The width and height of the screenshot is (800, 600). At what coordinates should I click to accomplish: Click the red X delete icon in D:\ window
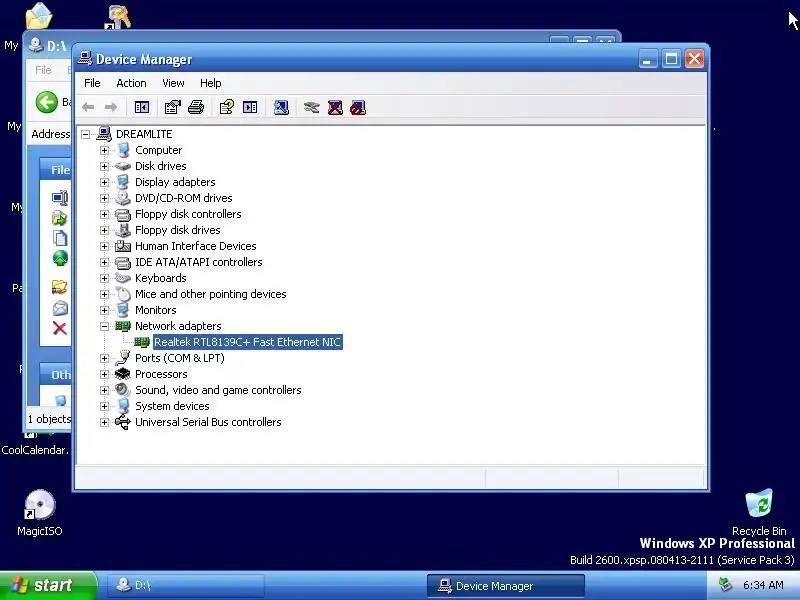pos(60,329)
